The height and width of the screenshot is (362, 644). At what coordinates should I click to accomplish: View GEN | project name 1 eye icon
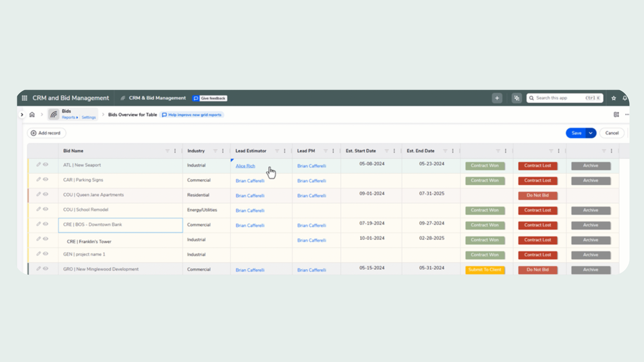tap(46, 254)
